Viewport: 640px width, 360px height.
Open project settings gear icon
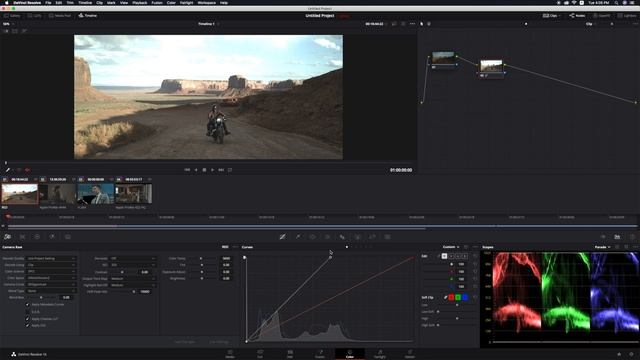click(x=632, y=354)
